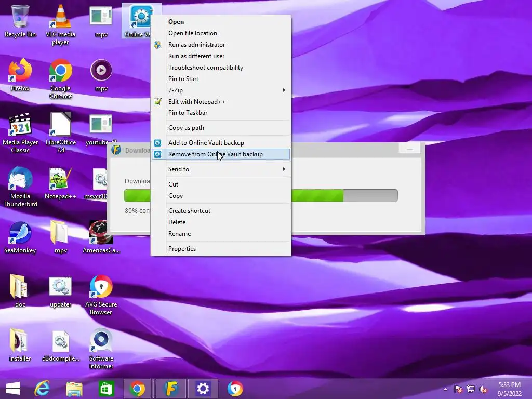This screenshot has width=532, height=399.
Task: Expand the 7-Zip submenu
Action: 220,90
